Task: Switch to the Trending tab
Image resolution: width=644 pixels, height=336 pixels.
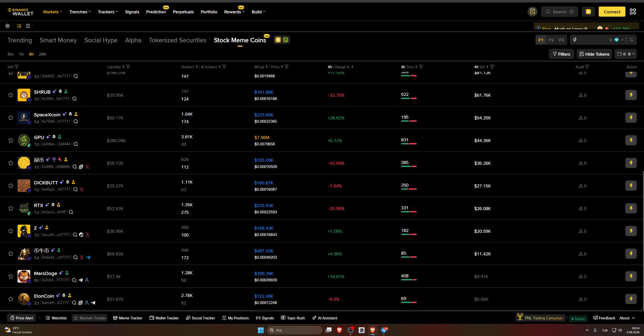Action: tap(20, 40)
